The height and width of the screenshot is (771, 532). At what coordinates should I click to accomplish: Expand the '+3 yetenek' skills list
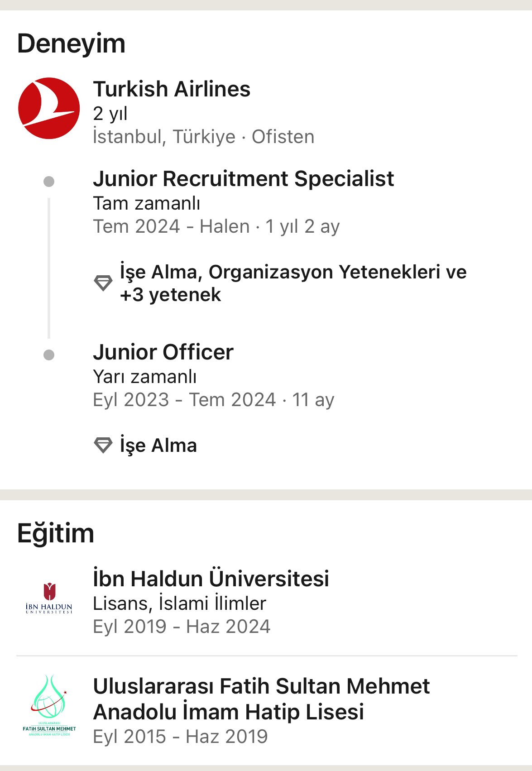pos(170,295)
